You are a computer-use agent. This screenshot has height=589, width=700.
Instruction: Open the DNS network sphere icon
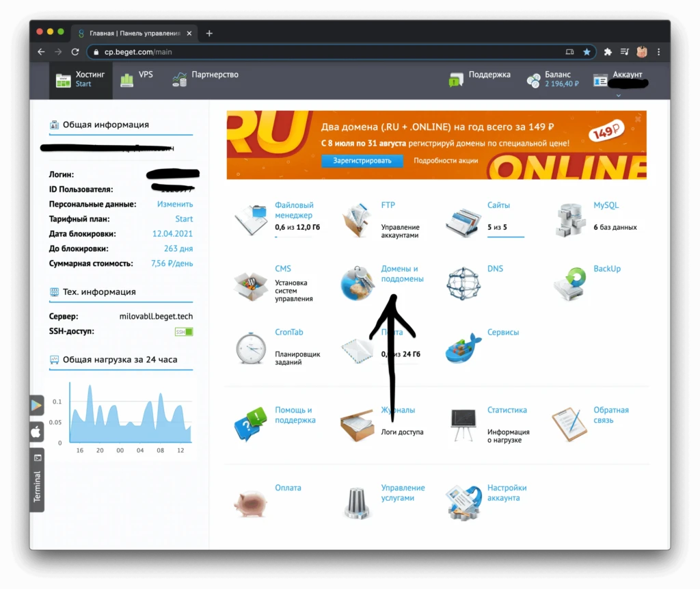pyautogui.click(x=463, y=283)
